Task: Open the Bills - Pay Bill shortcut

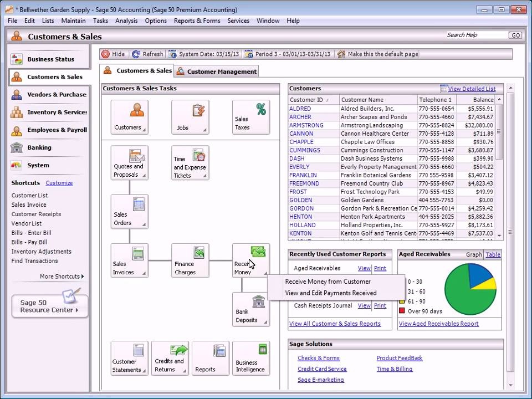Action: point(29,242)
